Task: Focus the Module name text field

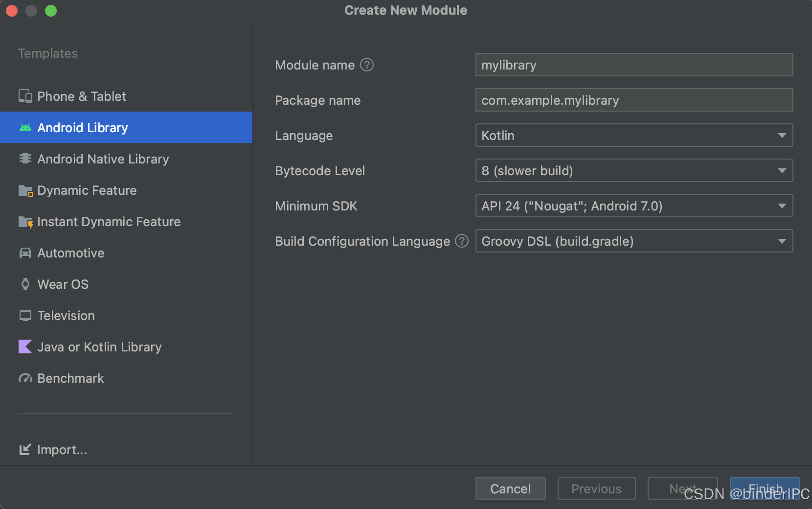Action: click(634, 65)
